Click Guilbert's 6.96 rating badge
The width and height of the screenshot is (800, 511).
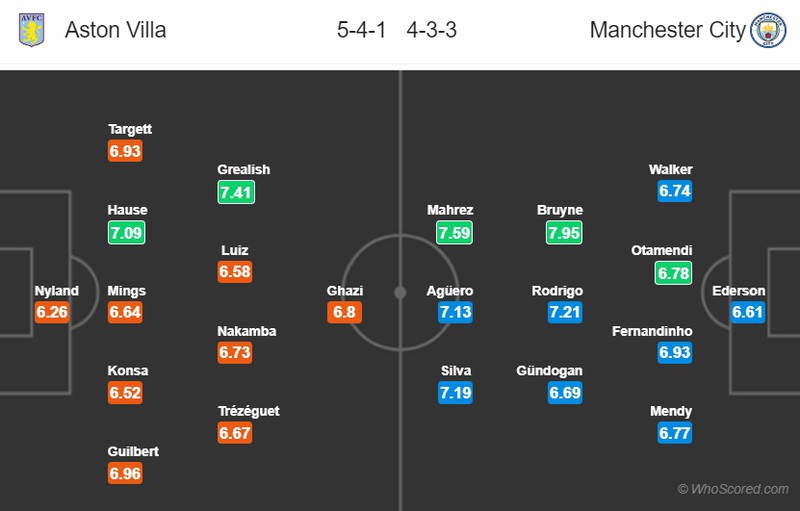click(126, 474)
